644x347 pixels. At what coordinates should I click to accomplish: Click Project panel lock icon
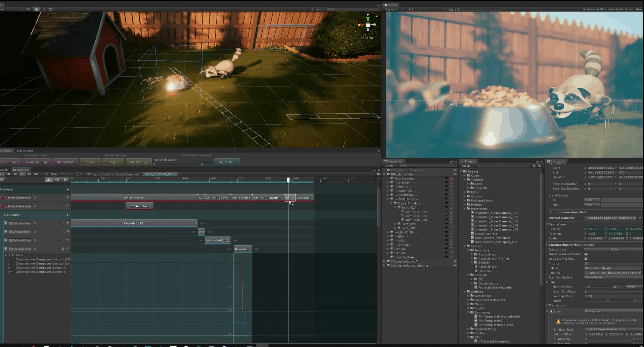pos(537,162)
